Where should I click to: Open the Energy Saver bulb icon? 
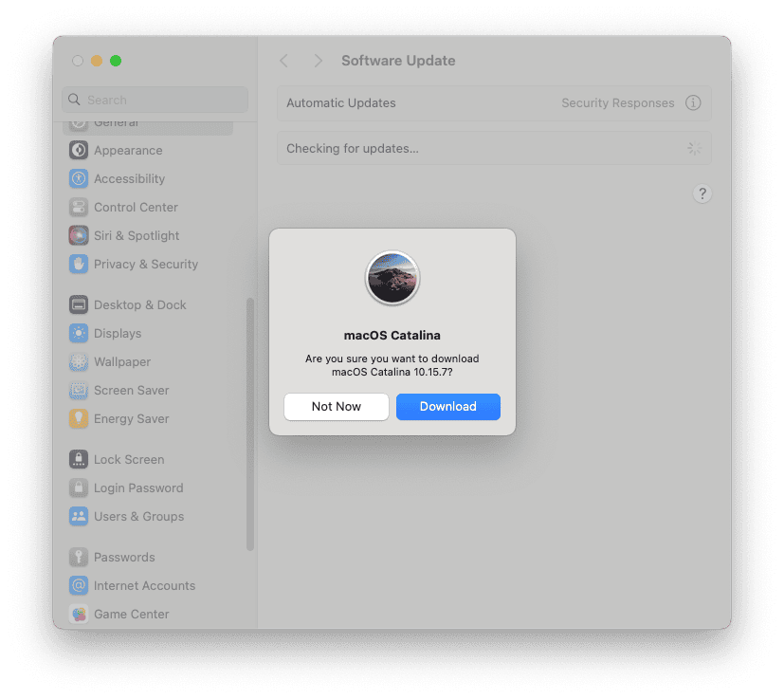pyautogui.click(x=79, y=419)
